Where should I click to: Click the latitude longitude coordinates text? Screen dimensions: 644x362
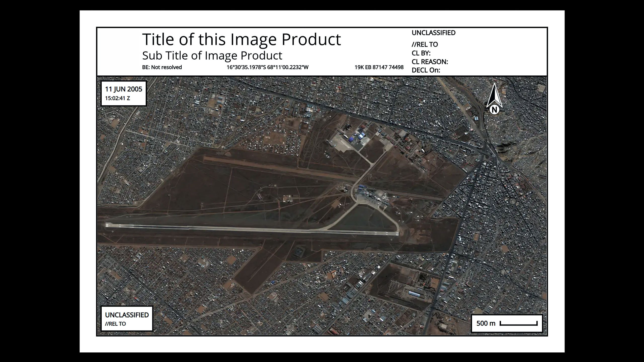pos(267,67)
